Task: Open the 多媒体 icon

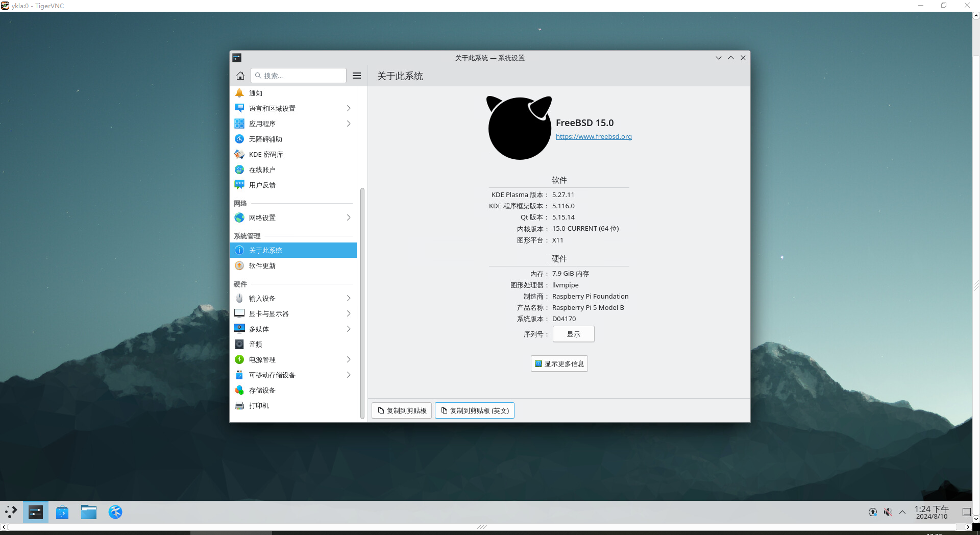Action: pyautogui.click(x=239, y=329)
